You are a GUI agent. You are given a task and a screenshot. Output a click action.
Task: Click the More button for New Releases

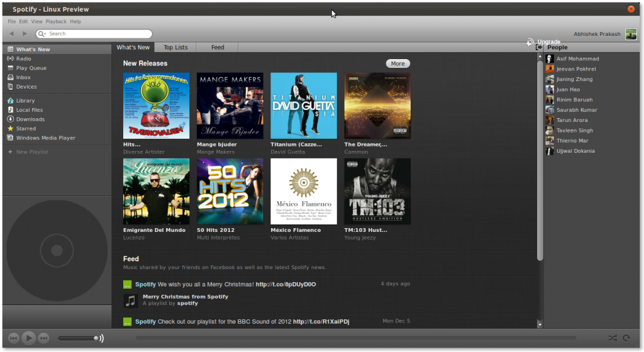pyautogui.click(x=397, y=63)
